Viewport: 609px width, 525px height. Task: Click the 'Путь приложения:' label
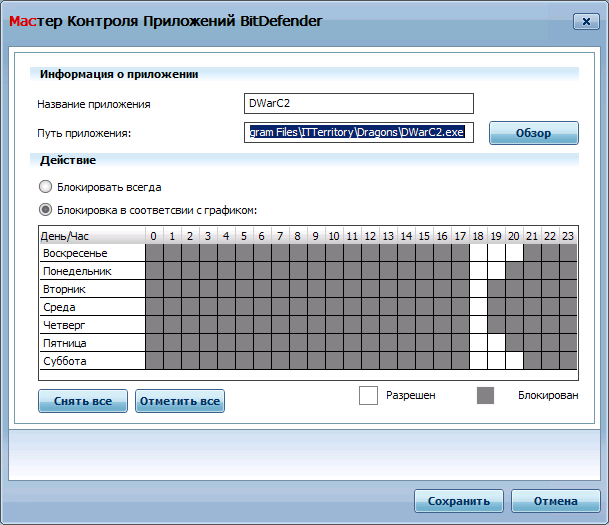coord(84,133)
